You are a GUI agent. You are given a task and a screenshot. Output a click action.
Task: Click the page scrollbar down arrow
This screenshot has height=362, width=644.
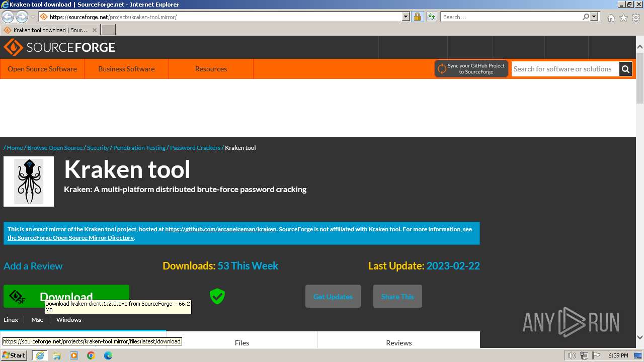pyautogui.click(x=640, y=337)
